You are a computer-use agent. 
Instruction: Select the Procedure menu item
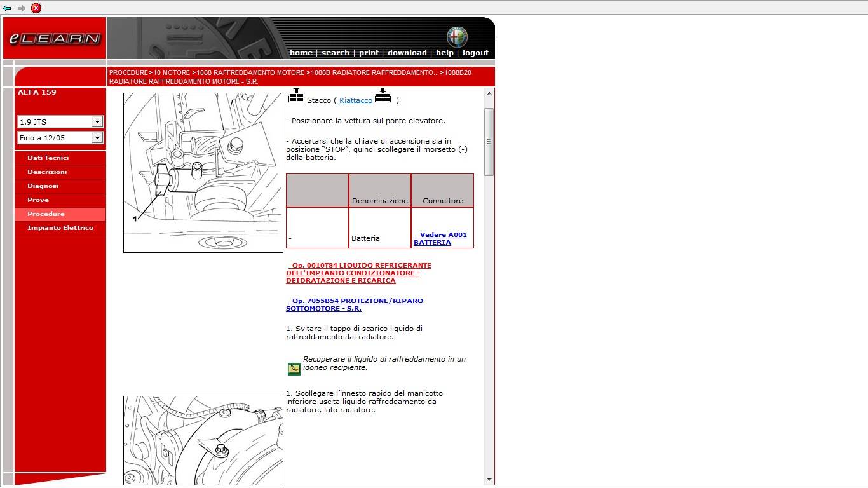click(x=60, y=214)
